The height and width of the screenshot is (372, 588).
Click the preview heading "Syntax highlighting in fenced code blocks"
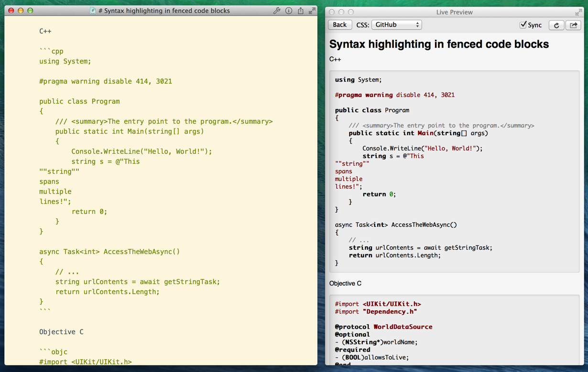(x=439, y=44)
